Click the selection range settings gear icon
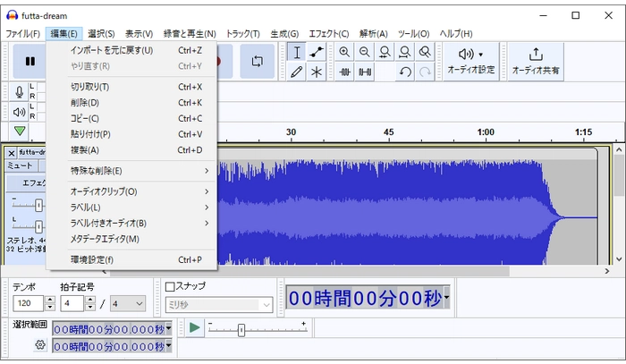This screenshot has width=626, height=364. point(40,344)
